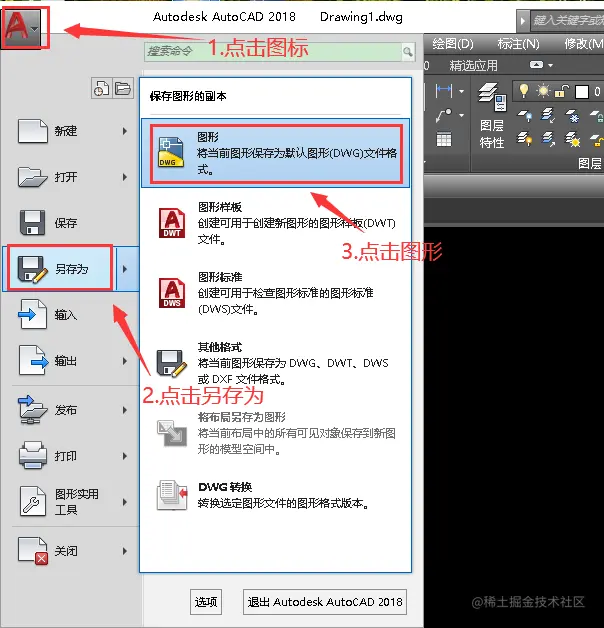Click the table tool icon
Viewport: 604px width, 628px height.
pyautogui.click(x=443, y=139)
